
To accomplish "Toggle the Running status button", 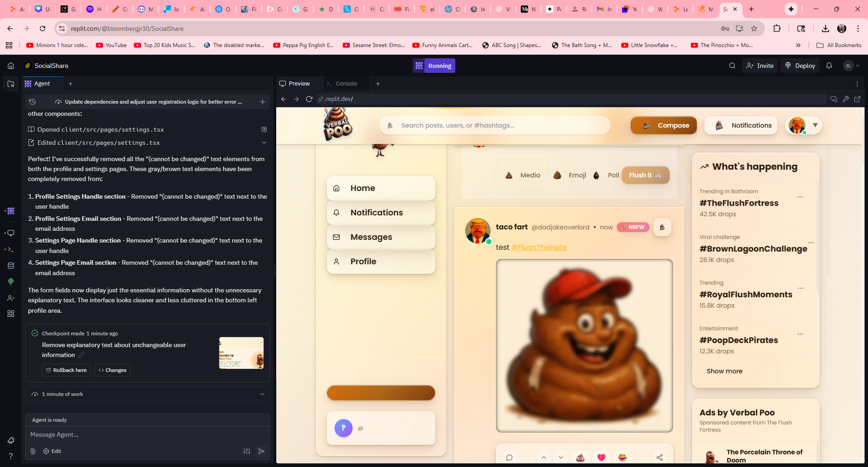I will click(434, 66).
